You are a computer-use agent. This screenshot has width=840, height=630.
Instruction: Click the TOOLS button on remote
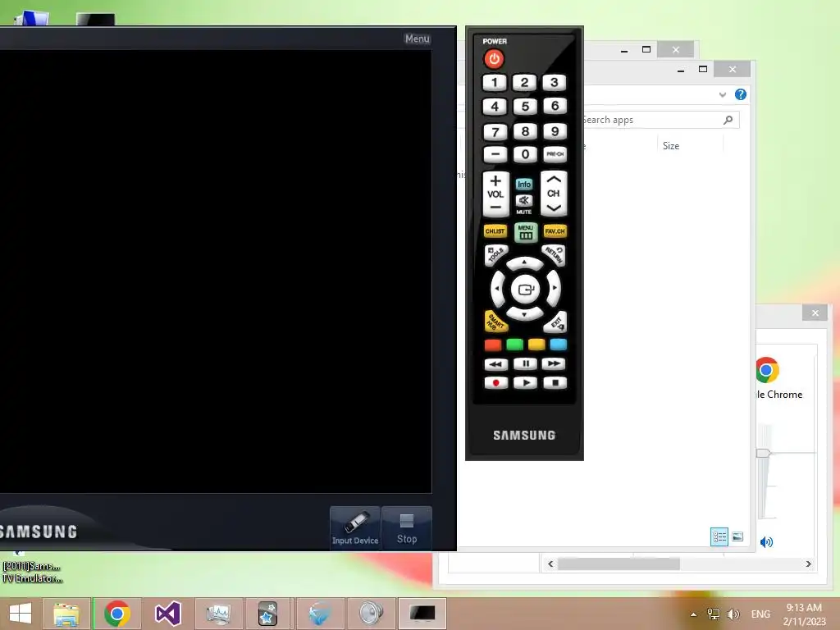pyautogui.click(x=496, y=255)
